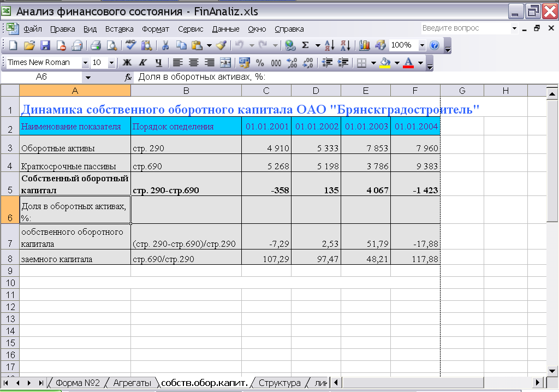Open the Times New Roman font dropdown

click(x=85, y=63)
